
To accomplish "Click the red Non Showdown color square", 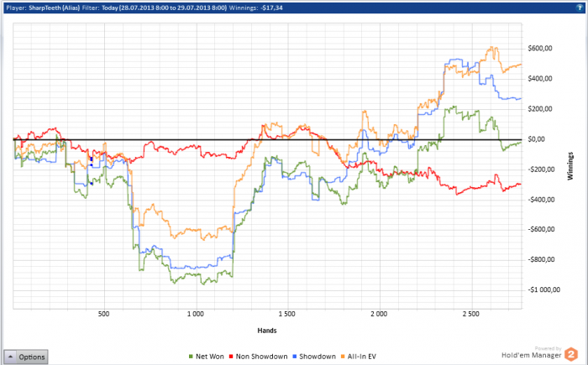I will tap(231, 357).
